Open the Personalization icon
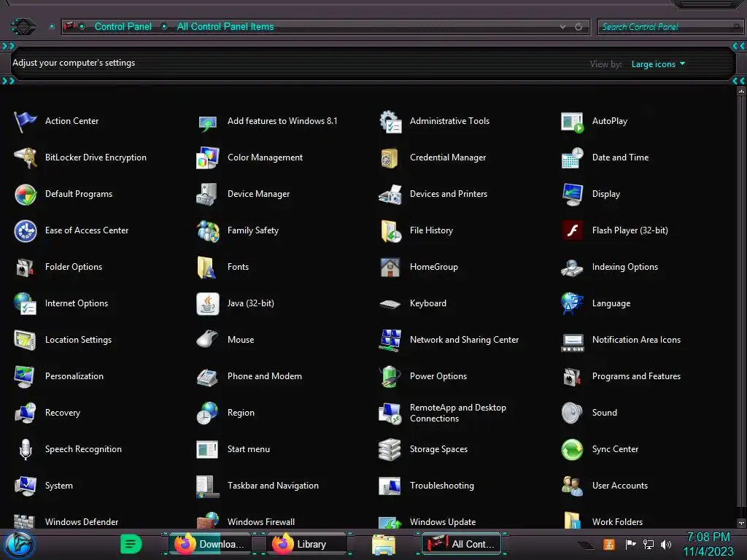 click(26, 377)
